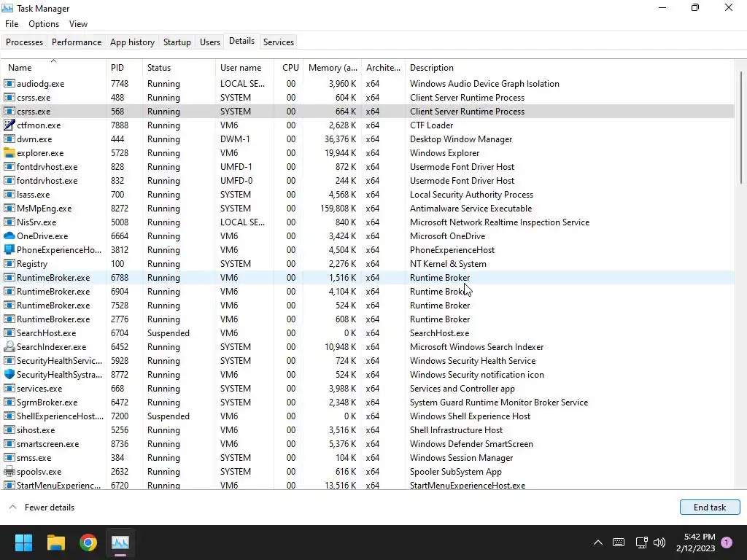The image size is (747, 560).
Task: Click the Desktop Window Manager description
Action: pos(461,139)
